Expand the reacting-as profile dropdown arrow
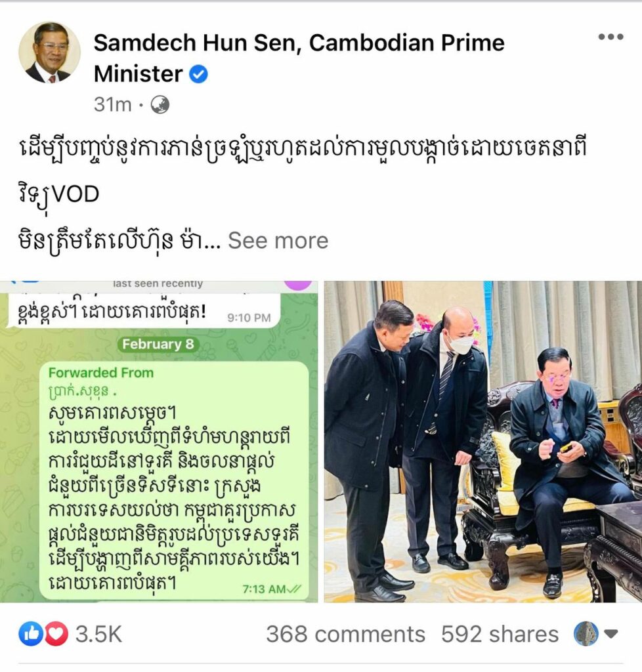 coord(610,633)
